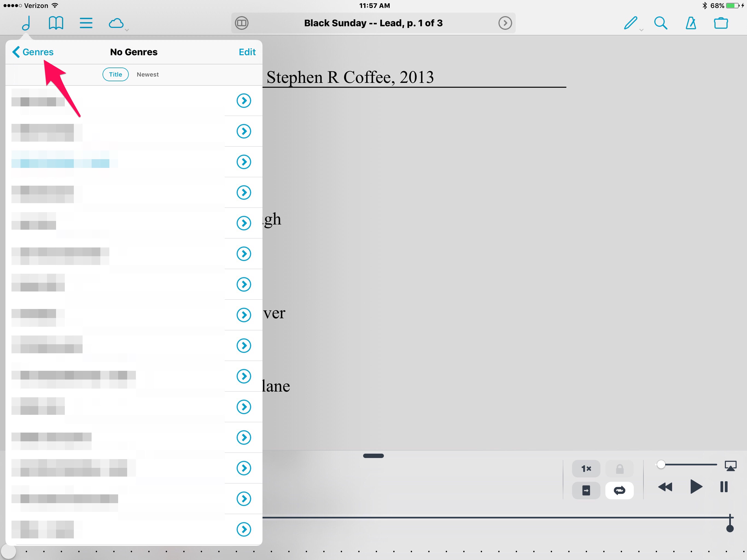Sort list by Title tab
This screenshot has width=747, height=560.
[x=115, y=74]
